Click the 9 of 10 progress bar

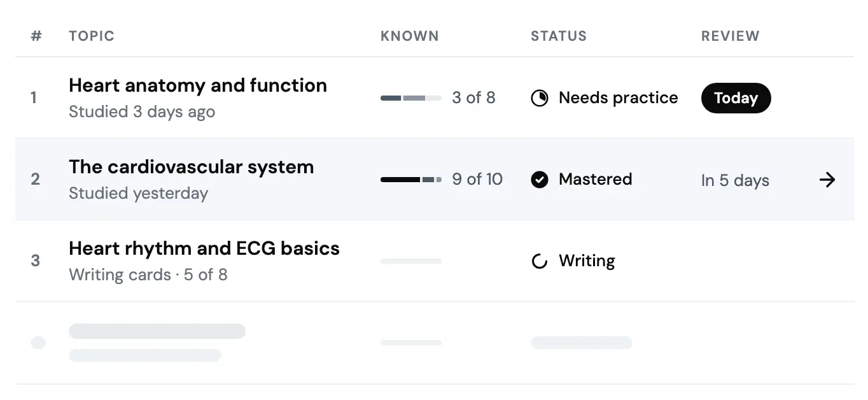411,180
